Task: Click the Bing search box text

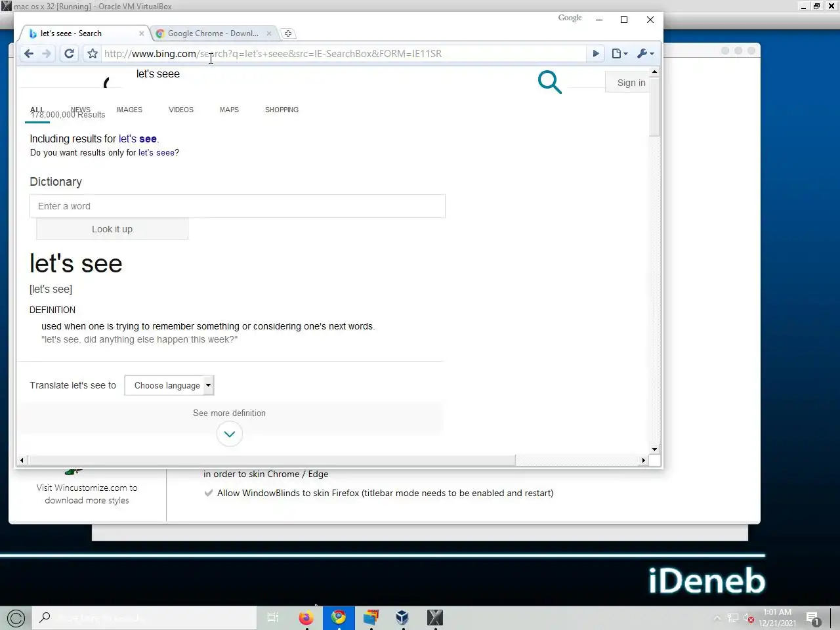Action: (x=158, y=74)
